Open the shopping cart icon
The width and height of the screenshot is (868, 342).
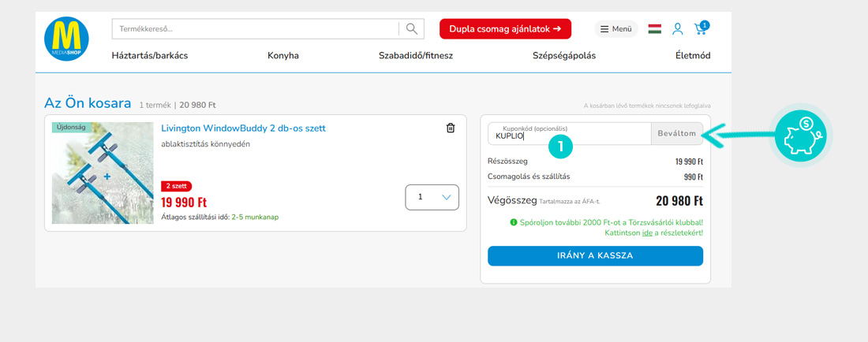point(700,29)
